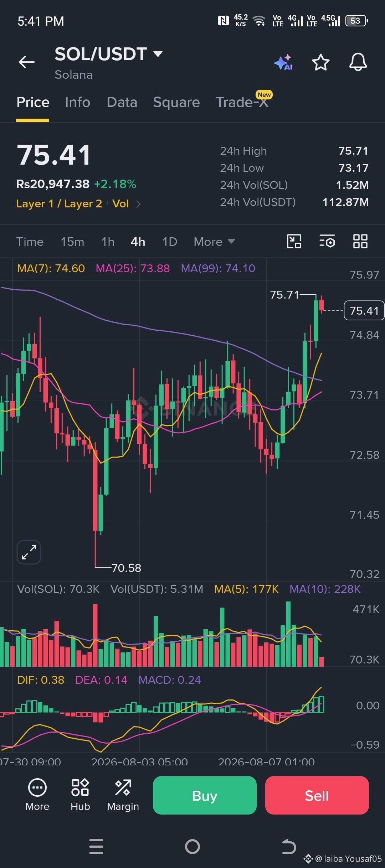
Task: Tap the Rs20,947.38 converted price
Action: [x=53, y=184]
